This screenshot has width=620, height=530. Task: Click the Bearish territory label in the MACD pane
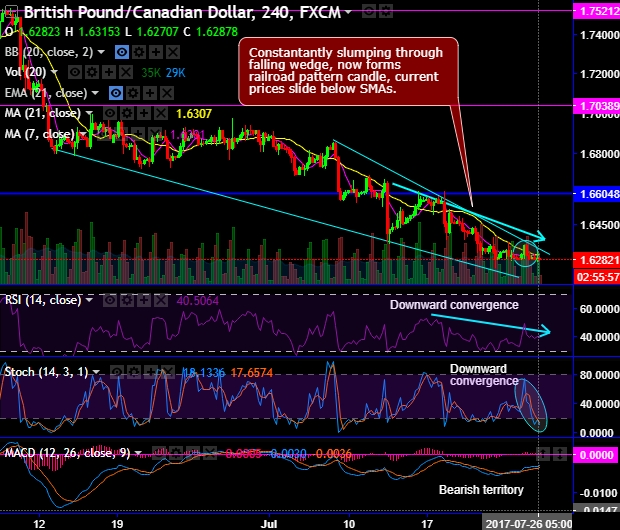pyautogui.click(x=481, y=490)
